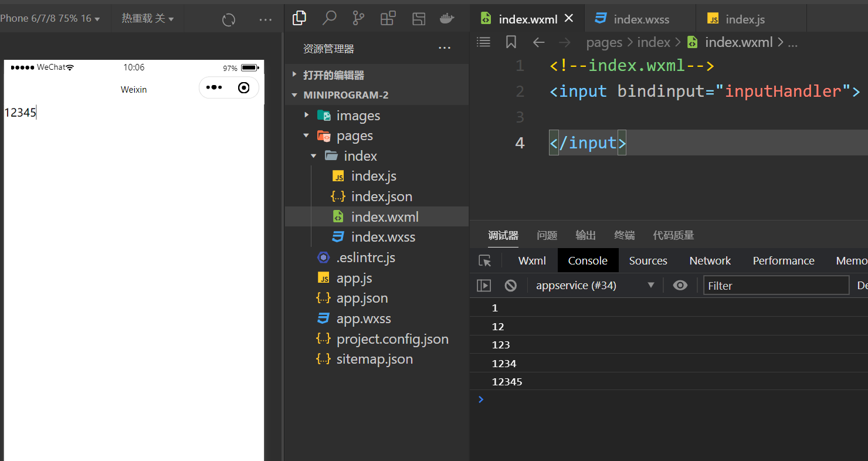Click breadcrumb index.wxml in editor
This screenshot has height=461, width=868.
tap(738, 42)
